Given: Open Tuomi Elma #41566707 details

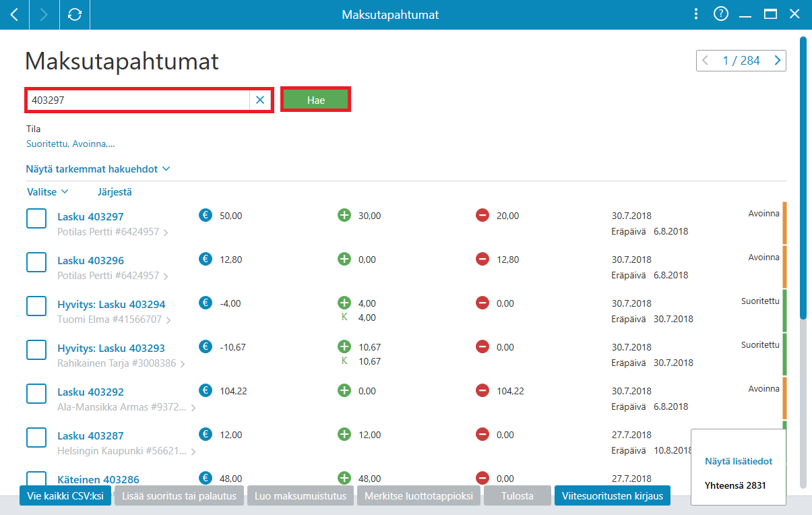Looking at the screenshot, I should click(114, 320).
